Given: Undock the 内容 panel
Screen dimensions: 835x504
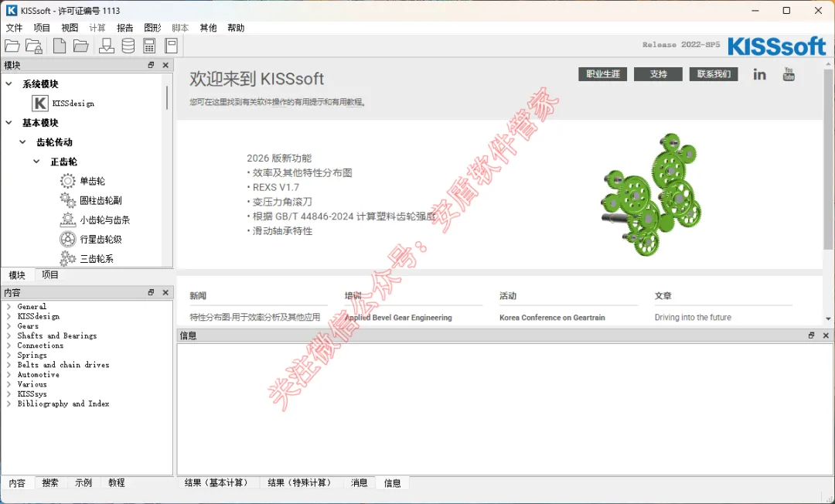Looking at the screenshot, I should coord(152,292).
